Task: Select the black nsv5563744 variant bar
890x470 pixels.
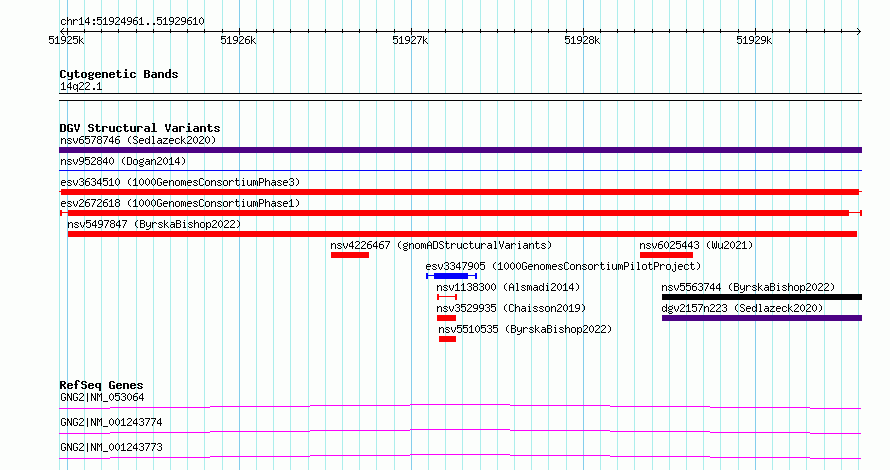Action: tap(762, 297)
